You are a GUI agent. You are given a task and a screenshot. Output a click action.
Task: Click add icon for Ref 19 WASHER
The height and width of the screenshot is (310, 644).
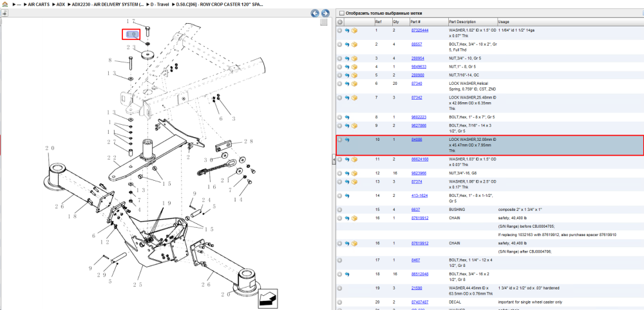pos(340,288)
